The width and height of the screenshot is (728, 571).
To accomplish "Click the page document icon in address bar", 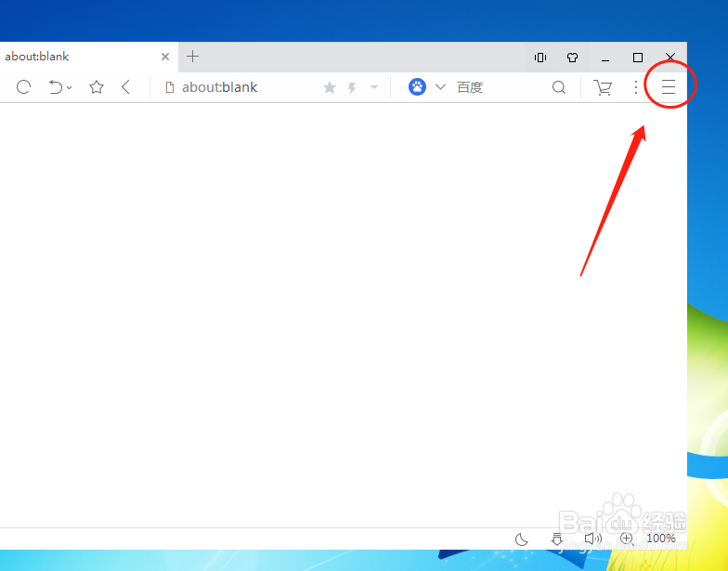I will (x=170, y=87).
